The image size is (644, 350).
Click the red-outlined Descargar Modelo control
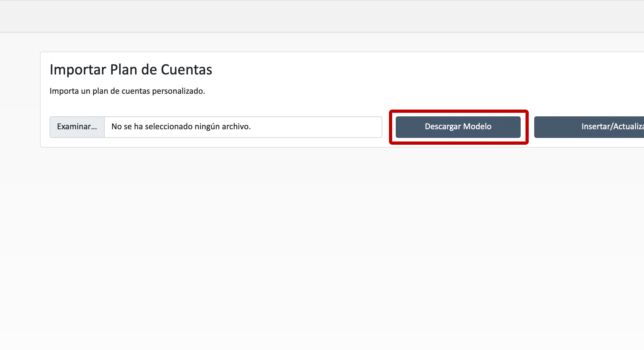tap(458, 127)
